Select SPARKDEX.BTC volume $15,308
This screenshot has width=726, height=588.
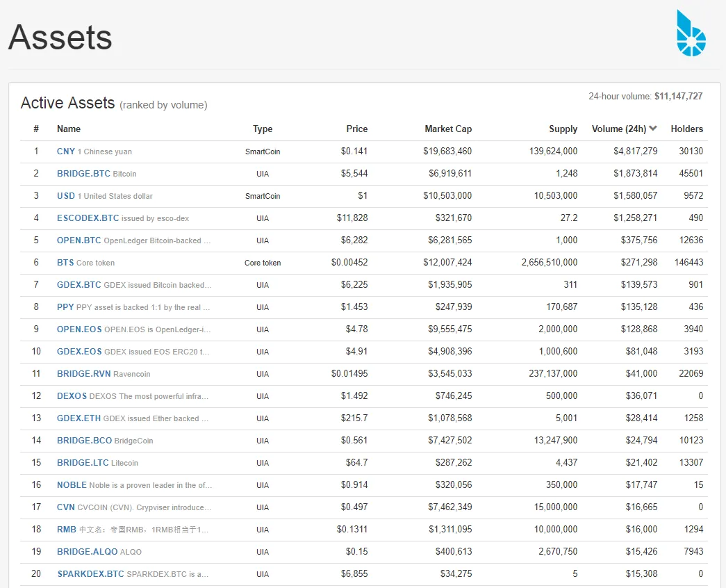641,573
